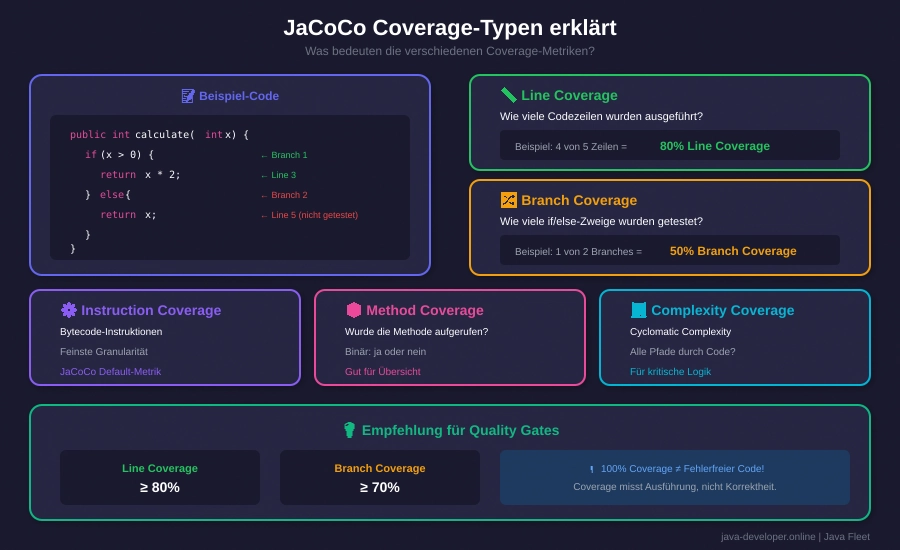Select the Line Coverage ≥ 80% tile
The height and width of the screenshot is (550, 900).
click(160, 478)
